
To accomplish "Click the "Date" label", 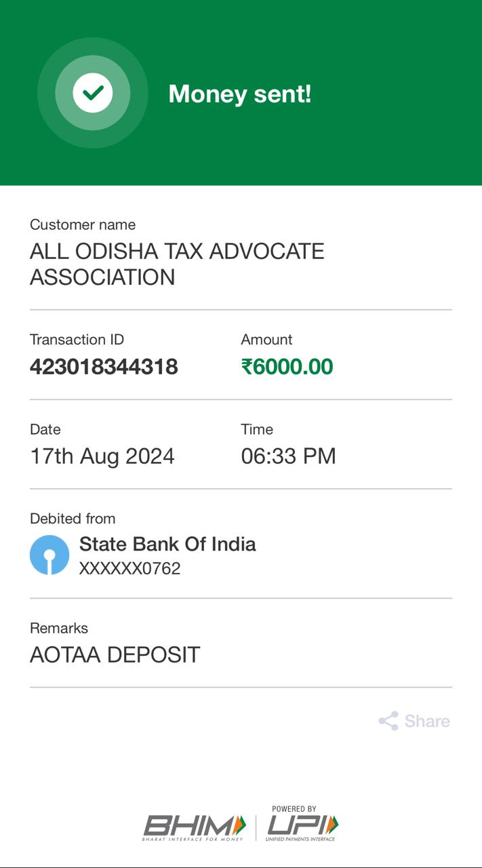I will (x=45, y=429).
